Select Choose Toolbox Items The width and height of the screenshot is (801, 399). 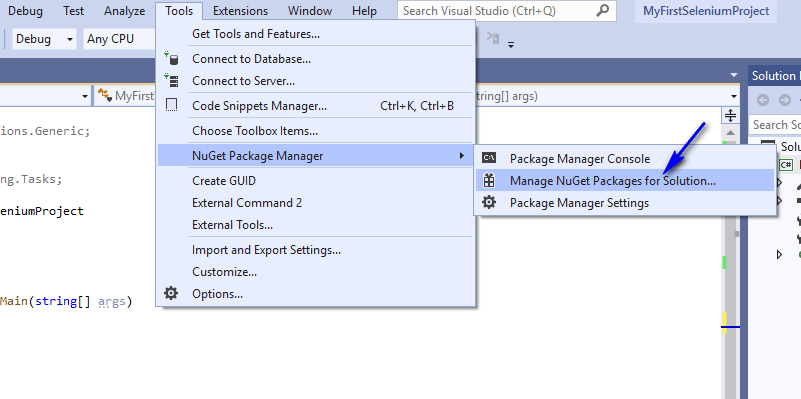coord(316,131)
